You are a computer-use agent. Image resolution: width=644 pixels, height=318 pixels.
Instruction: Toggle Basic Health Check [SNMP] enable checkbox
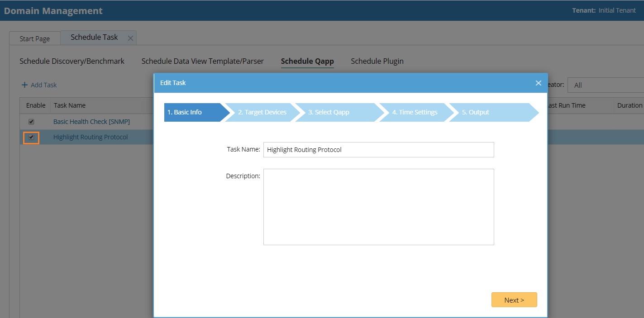pos(31,122)
